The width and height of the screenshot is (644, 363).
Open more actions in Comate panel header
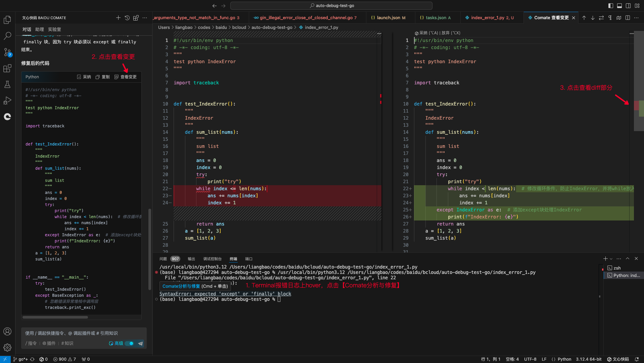point(145,18)
